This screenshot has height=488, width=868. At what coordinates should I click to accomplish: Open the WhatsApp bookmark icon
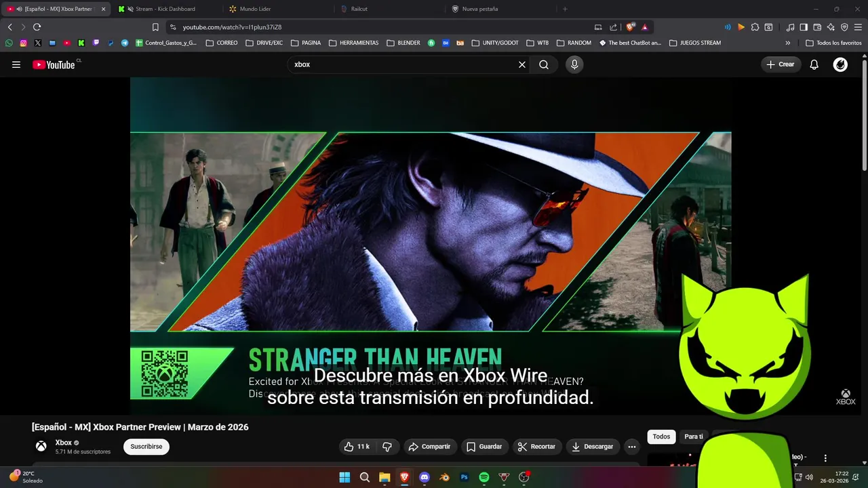[x=9, y=43]
